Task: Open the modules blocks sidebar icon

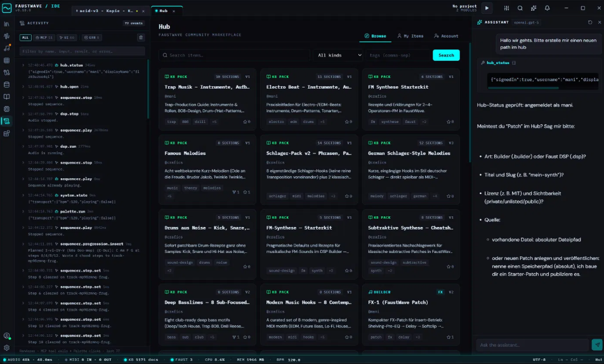Action: tap(6, 133)
